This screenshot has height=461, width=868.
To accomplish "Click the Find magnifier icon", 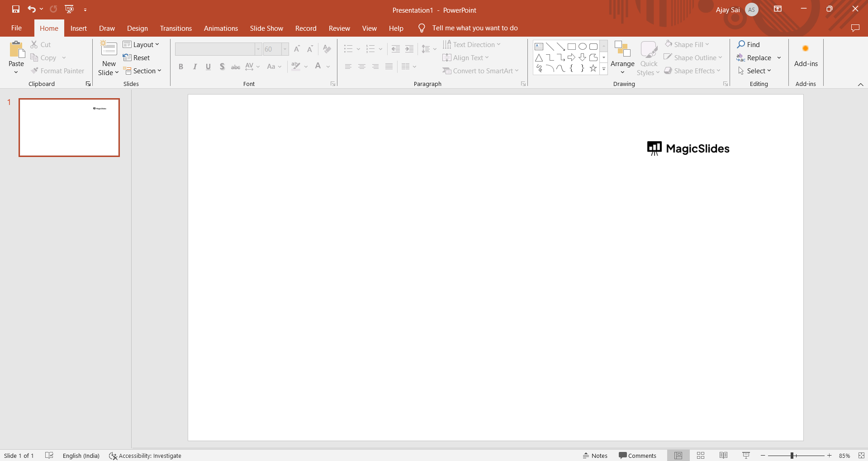I will click(x=741, y=44).
